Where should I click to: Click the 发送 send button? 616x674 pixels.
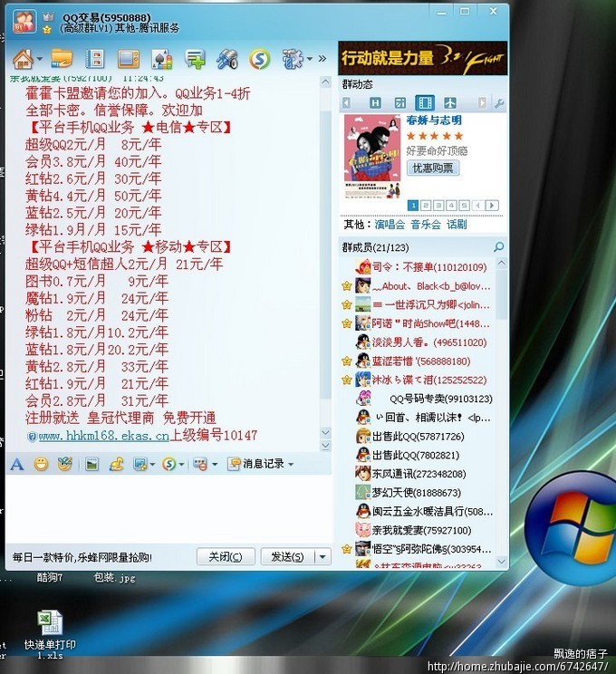pos(286,556)
